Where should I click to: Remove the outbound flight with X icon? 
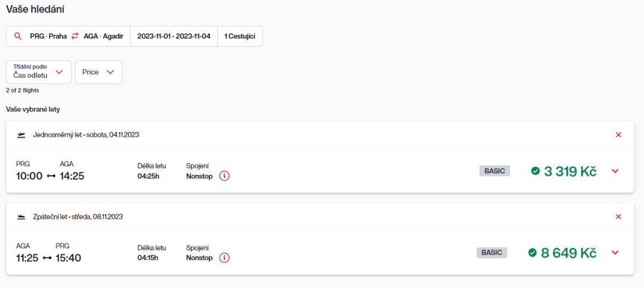(618, 135)
